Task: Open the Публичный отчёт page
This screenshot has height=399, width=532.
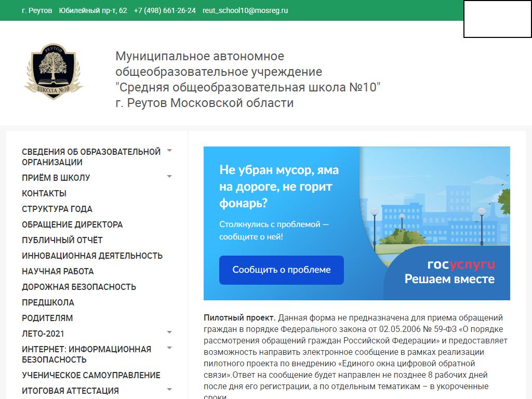Action: 62,240
